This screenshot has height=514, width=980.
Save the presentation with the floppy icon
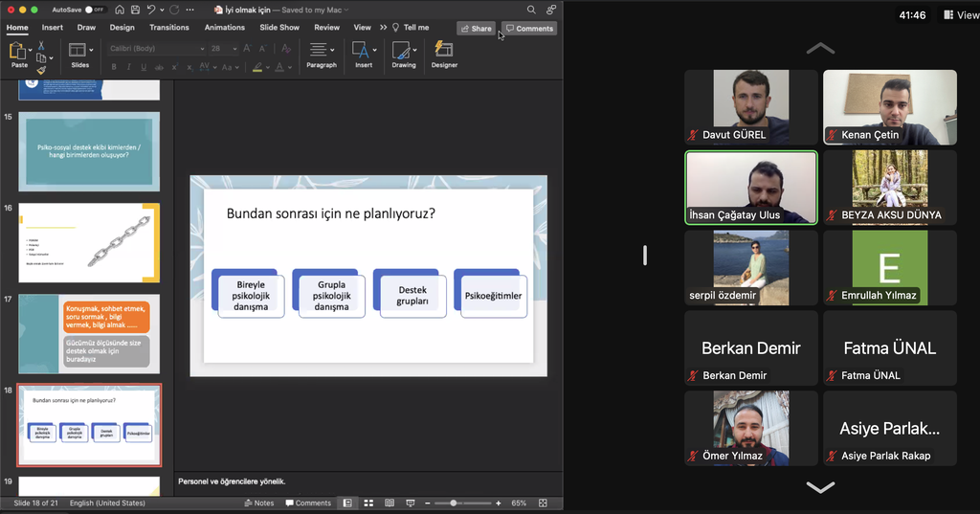(x=135, y=10)
